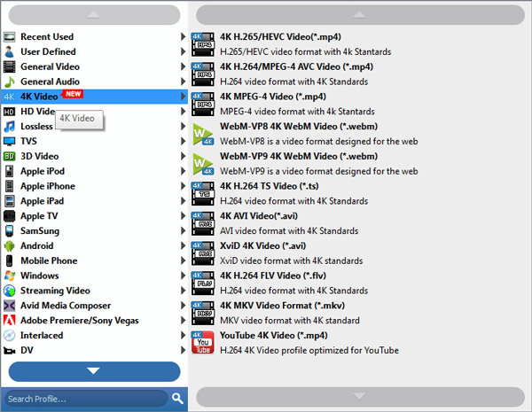
Task: Click the Apple iPad device icon
Action: click(9, 201)
